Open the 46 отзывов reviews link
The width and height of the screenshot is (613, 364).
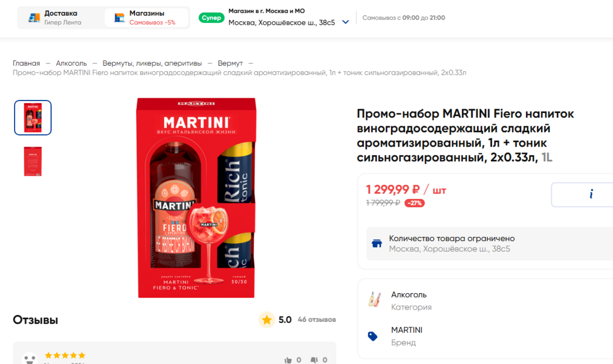point(317,320)
